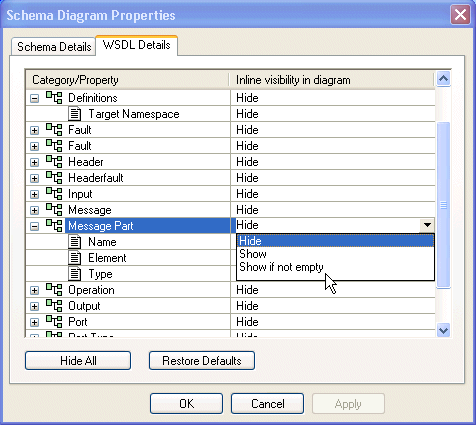The height and width of the screenshot is (425, 476).
Task: Click the Hide value for Input
Action: pos(247,194)
